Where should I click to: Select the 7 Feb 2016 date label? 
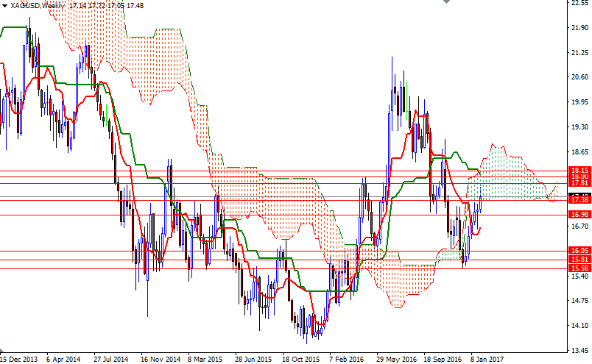coord(346,359)
